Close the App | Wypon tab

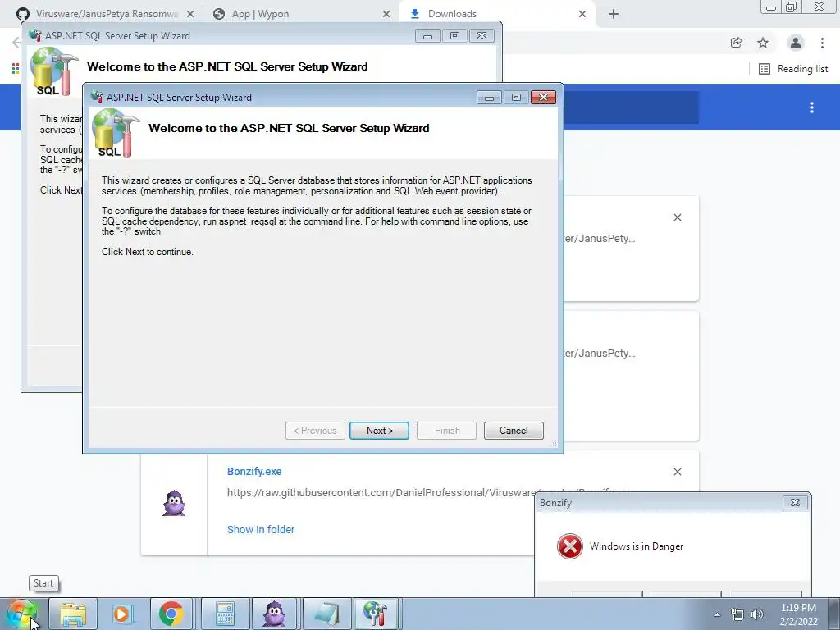[386, 14]
